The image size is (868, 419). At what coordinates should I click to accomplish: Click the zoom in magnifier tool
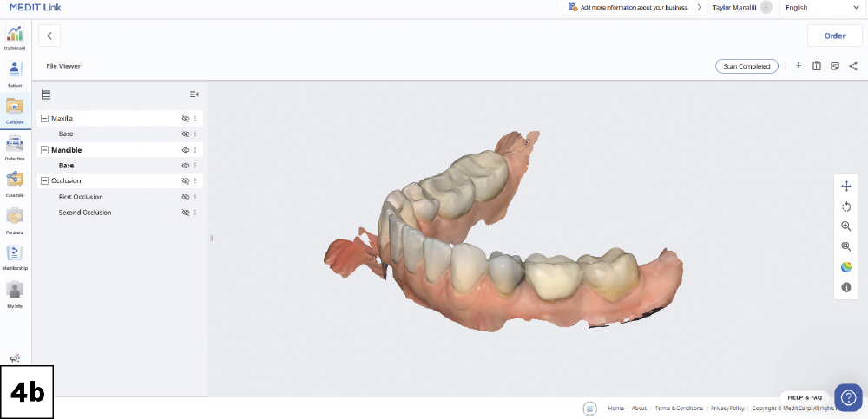tap(846, 226)
